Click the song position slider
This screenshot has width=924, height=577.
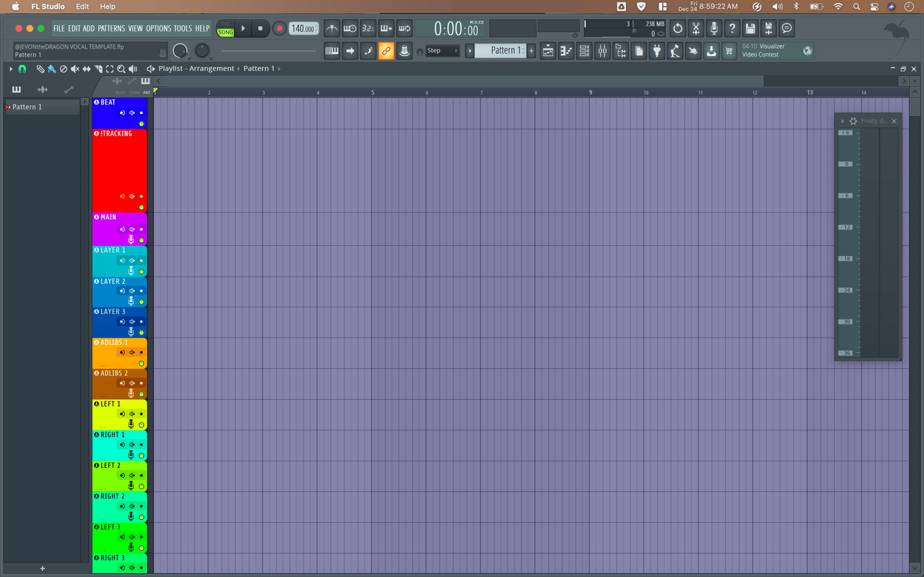click(269, 51)
